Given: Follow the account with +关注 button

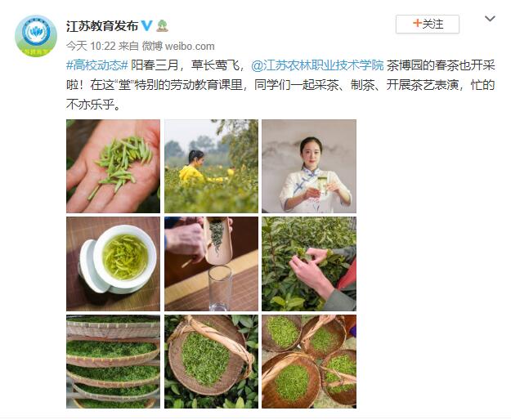Looking at the screenshot, I should [428, 24].
